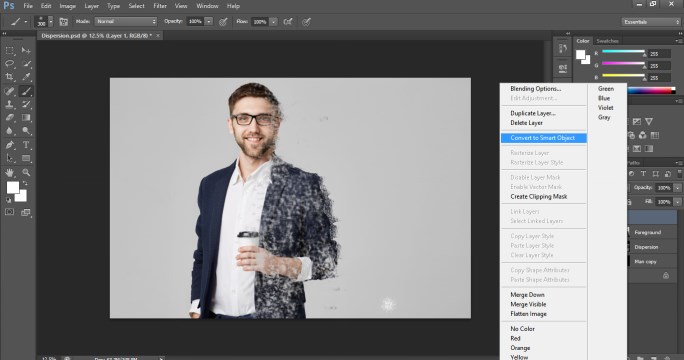Open the Color panel options menu
Image resolution: width=684 pixels, height=360 pixels.
tap(679, 41)
